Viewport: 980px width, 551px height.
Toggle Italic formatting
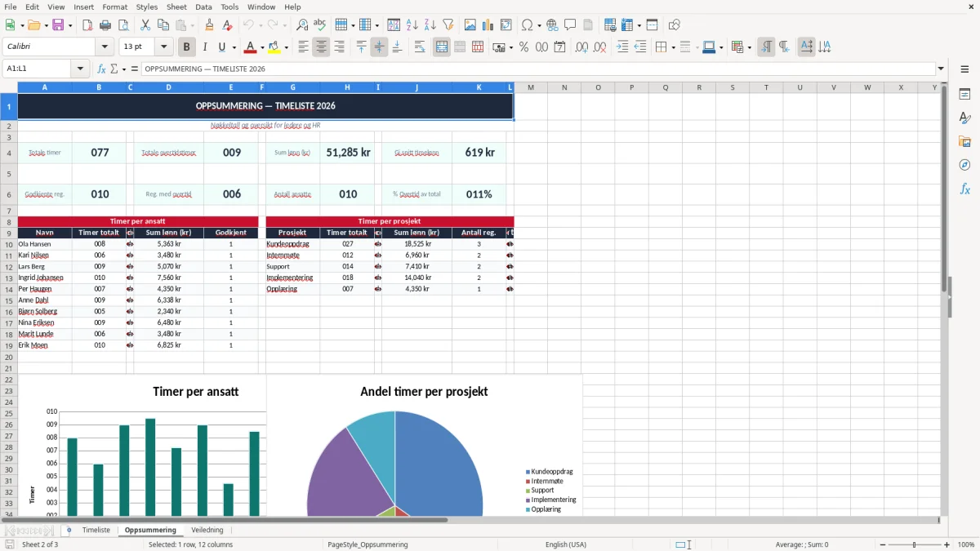tap(204, 47)
